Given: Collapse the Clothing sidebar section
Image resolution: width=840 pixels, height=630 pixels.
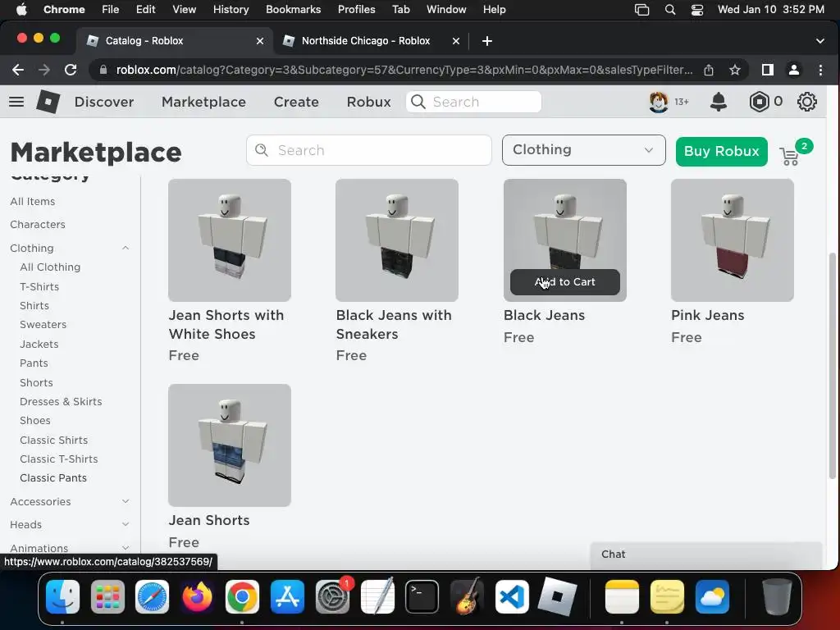Looking at the screenshot, I should 126,248.
